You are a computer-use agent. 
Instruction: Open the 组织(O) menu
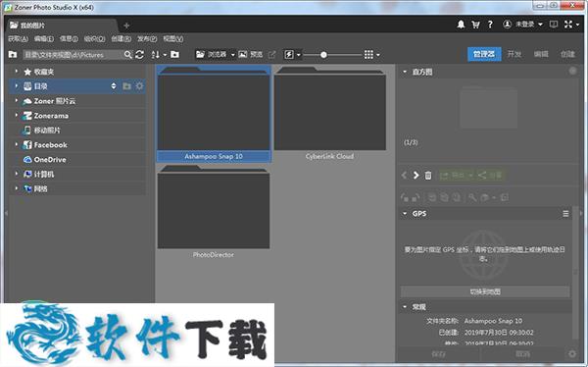point(94,38)
